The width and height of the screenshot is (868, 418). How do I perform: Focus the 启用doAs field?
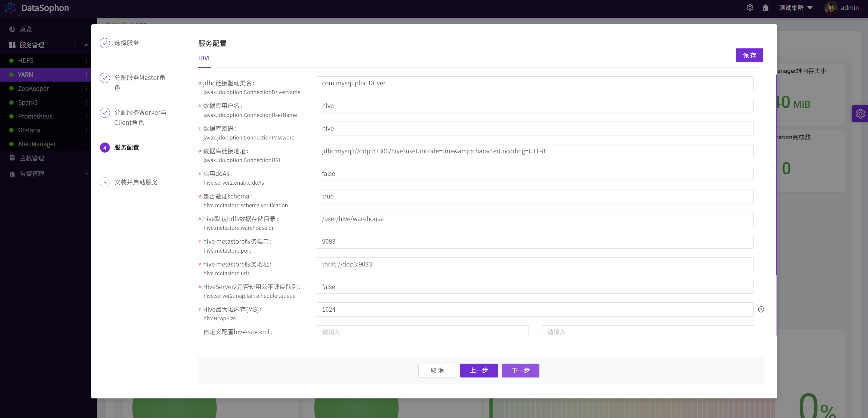pyautogui.click(x=535, y=174)
